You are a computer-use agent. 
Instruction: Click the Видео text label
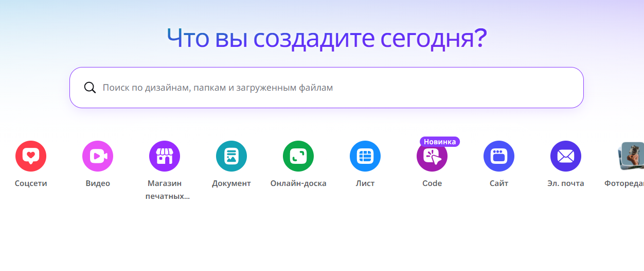(98, 183)
